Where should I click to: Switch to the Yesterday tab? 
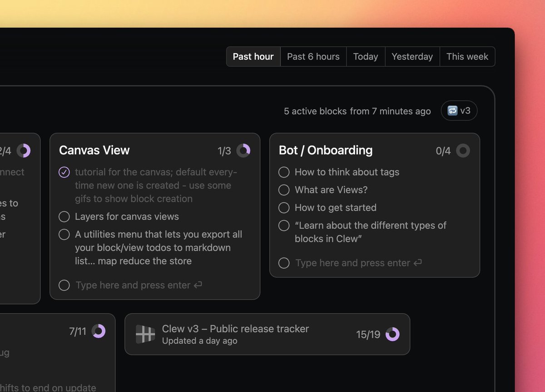[x=412, y=57]
